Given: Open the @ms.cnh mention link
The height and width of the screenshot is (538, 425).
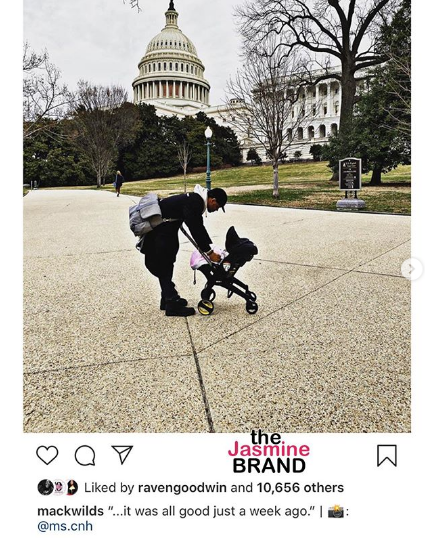Looking at the screenshot, I should pyautogui.click(x=65, y=526).
